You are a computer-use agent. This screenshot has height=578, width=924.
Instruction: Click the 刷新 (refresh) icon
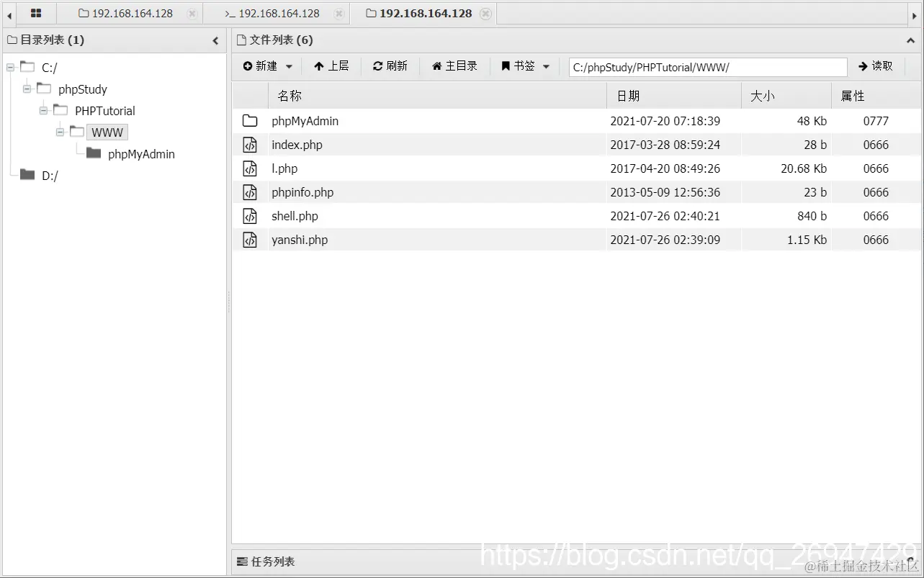(377, 66)
